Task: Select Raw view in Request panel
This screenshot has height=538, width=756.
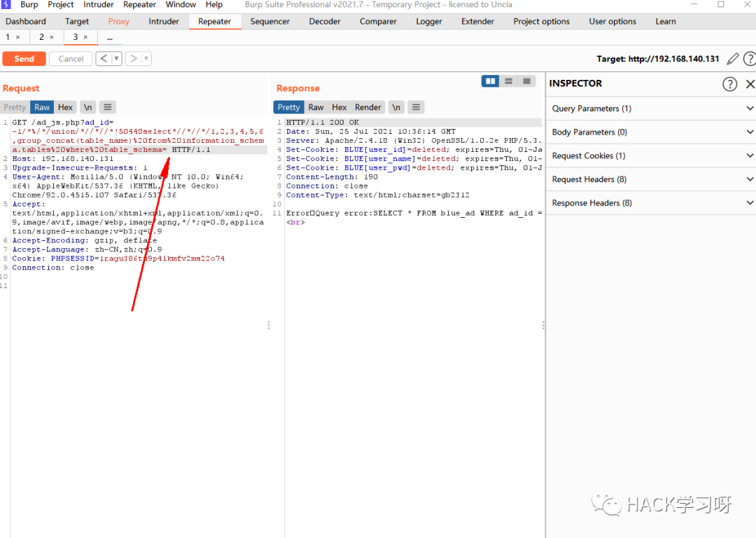Action: point(42,107)
